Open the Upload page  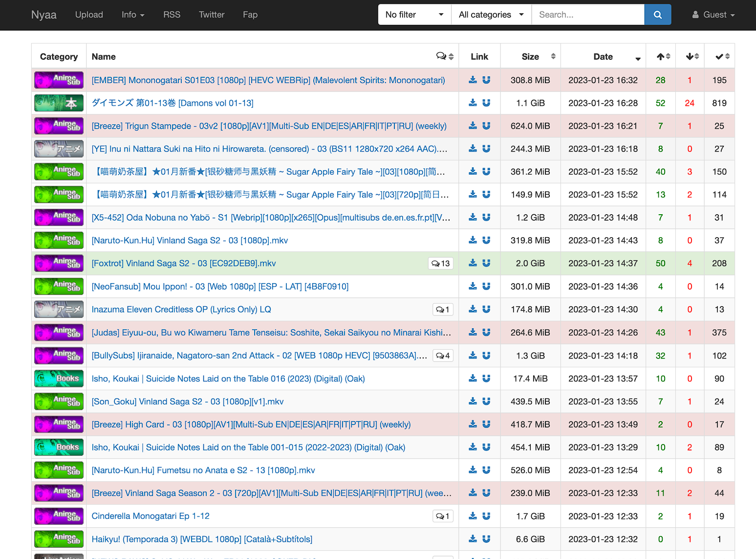(89, 15)
